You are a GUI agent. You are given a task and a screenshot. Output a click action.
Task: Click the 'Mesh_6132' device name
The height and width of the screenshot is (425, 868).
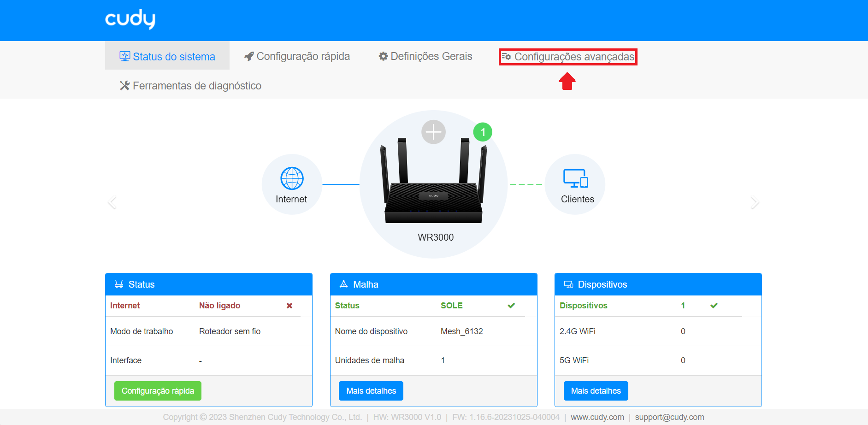click(461, 331)
